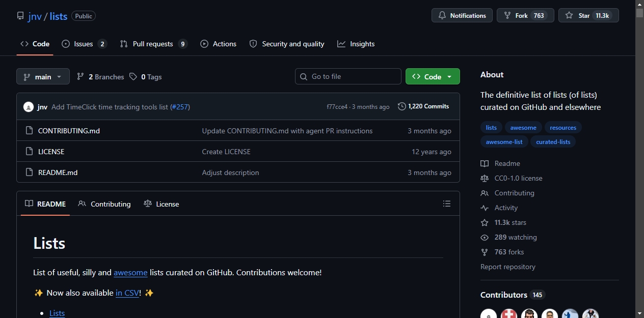
Task: Open CONTRIBUTING.md file name
Action: 69,131
